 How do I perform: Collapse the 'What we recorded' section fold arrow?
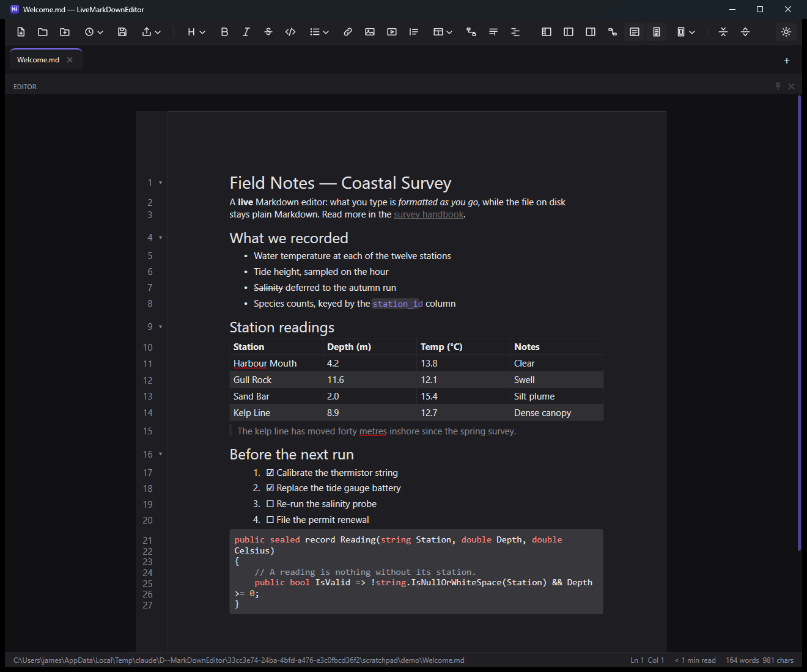(161, 237)
